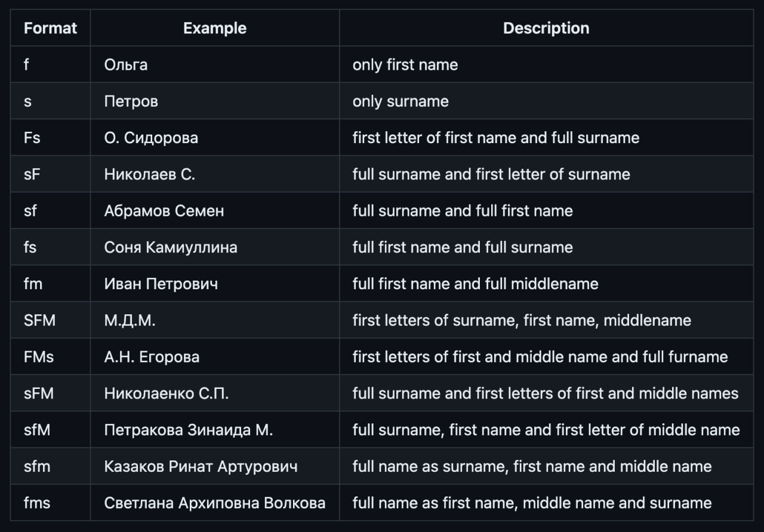Select the example name Ольга

pyautogui.click(x=125, y=64)
